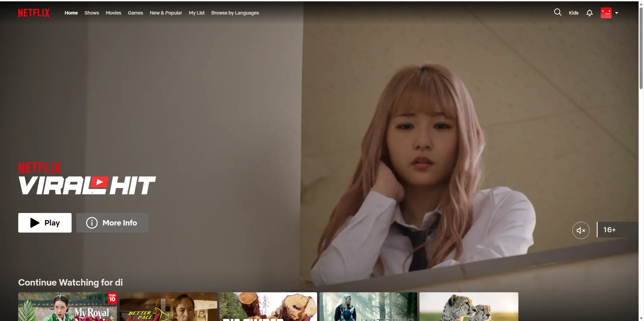Screen dimensions: 644x321
Task: Click the Continue Watching for di heading
Action: coord(71,283)
